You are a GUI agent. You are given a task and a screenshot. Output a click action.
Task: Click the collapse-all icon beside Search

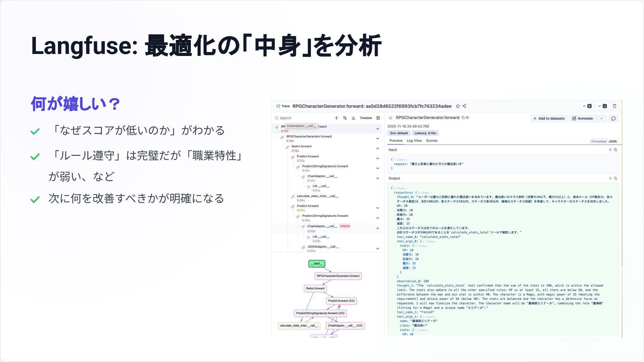click(x=336, y=118)
